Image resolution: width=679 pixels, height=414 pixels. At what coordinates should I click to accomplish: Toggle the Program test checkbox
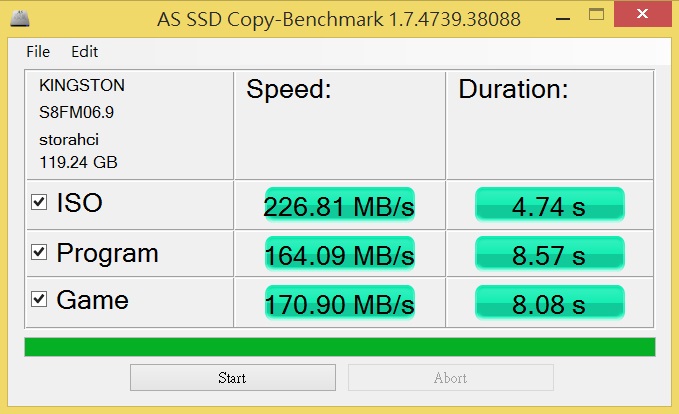[39, 252]
